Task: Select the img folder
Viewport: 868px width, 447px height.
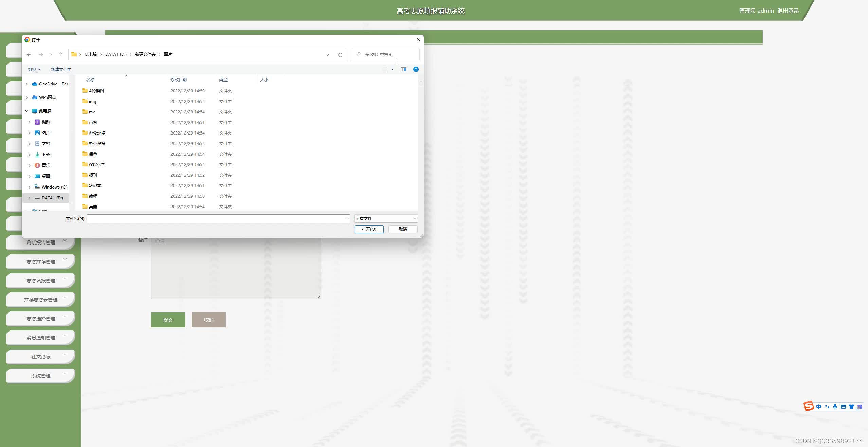Action: click(x=89, y=101)
